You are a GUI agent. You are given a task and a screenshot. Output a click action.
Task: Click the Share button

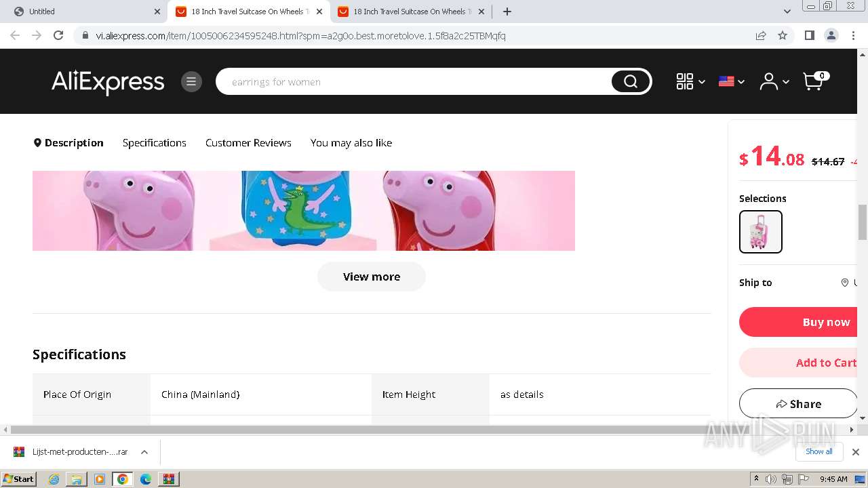798,403
